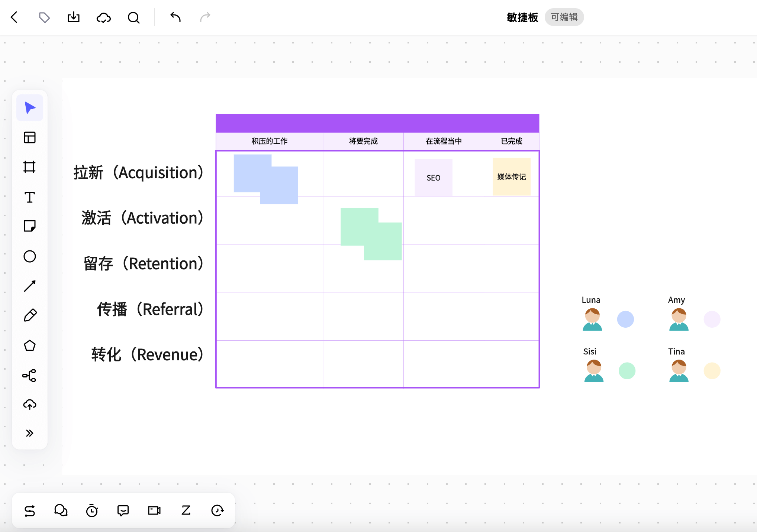Choose the Text tool

(30, 197)
